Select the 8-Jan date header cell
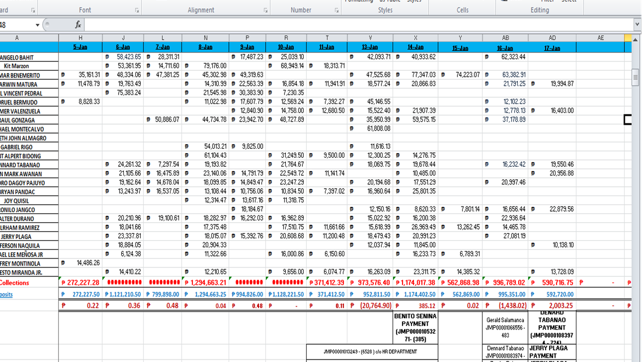This screenshot has height=362, width=644. tap(206, 47)
